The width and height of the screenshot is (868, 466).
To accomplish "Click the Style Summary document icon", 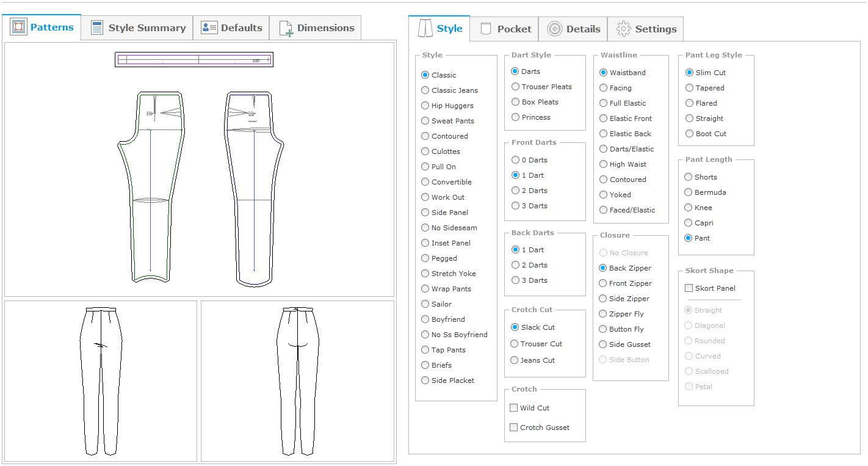I will coord(97,28).
